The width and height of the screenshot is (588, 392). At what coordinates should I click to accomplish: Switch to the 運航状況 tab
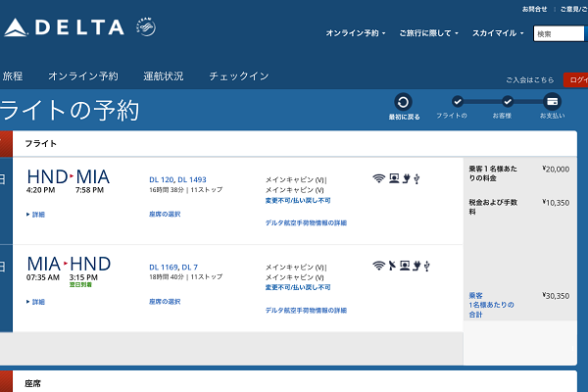click(x=163, y=76)
